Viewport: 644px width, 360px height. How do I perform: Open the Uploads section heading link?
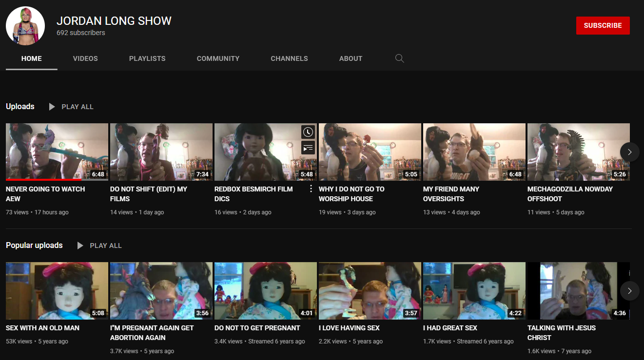click(x=20, y=107)
